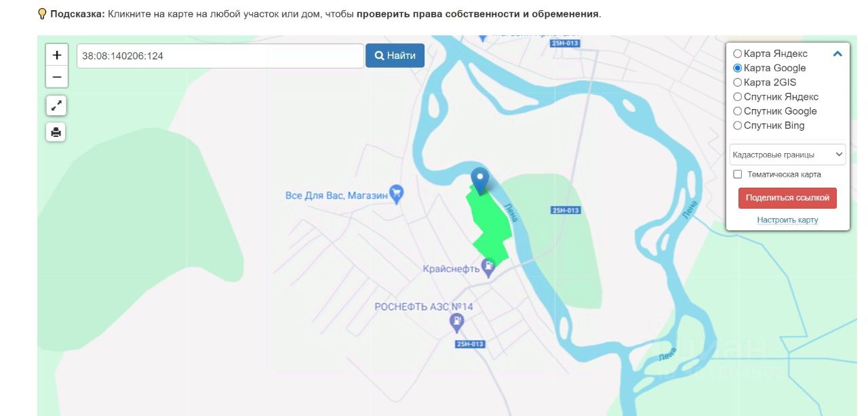Open the Все Для Вас shop cart icon
Viewport: 868px width, 416px height.
(x=397, y=194)
